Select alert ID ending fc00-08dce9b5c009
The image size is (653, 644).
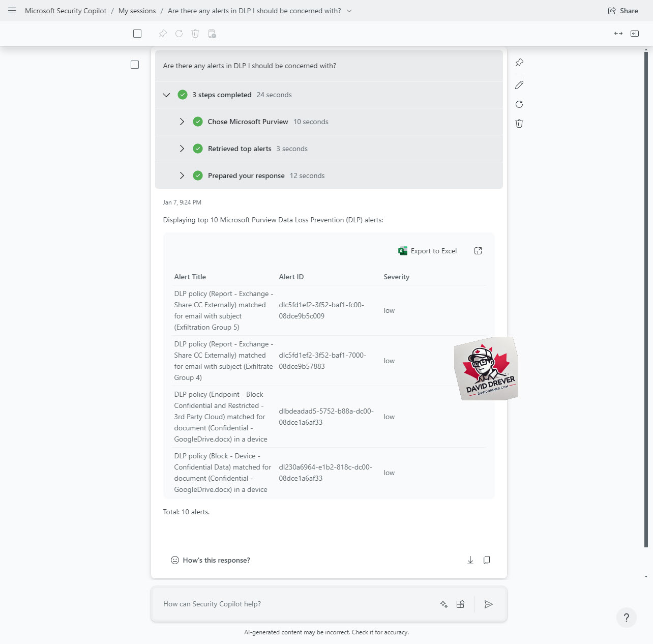point(321,310)
